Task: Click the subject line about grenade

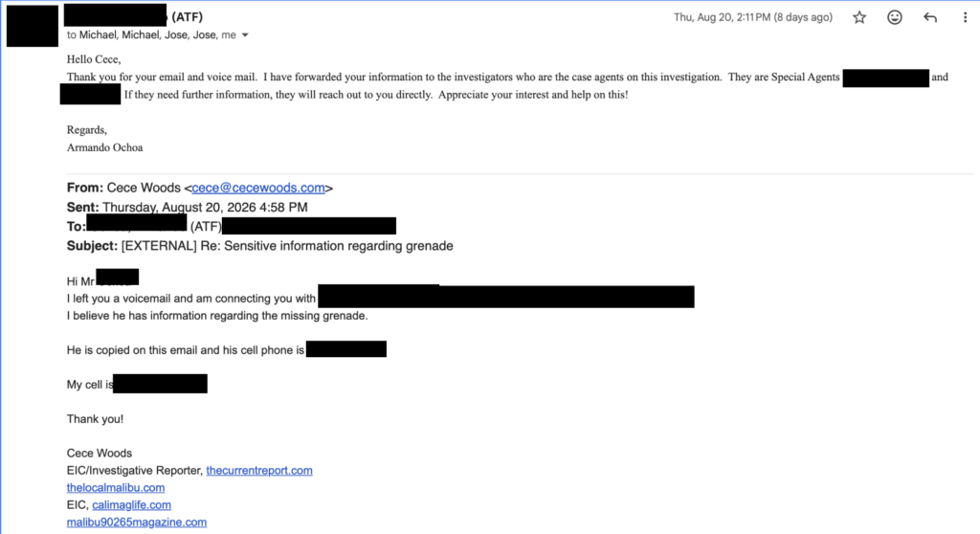Action: [260, 246]
